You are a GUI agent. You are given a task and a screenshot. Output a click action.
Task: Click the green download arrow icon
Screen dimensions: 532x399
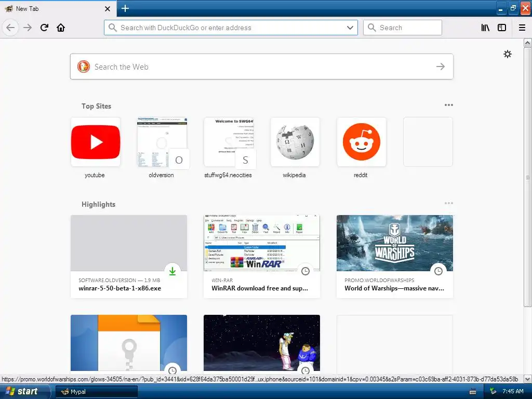tap(172, 271)
